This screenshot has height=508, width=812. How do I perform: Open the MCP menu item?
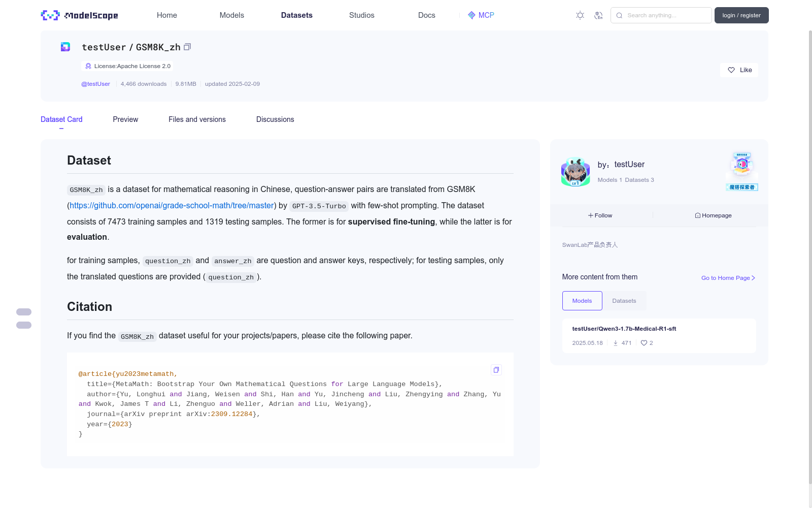click(481, 15)
